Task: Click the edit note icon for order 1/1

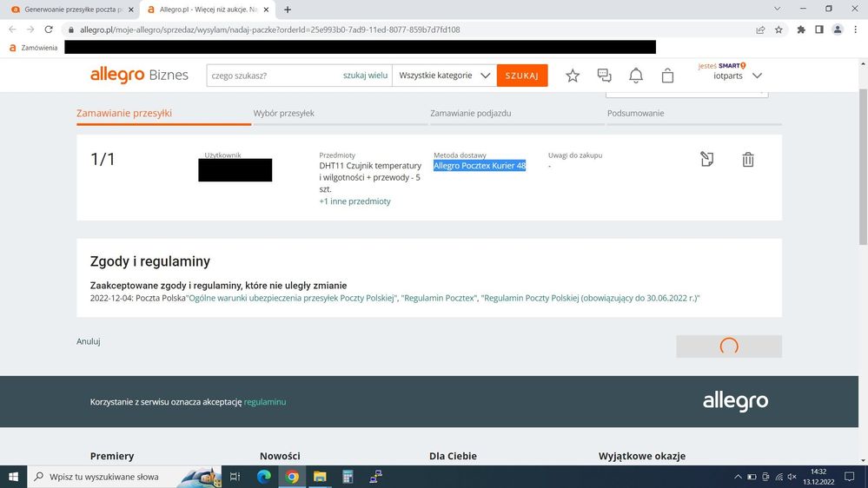Action: click(707, 160)
